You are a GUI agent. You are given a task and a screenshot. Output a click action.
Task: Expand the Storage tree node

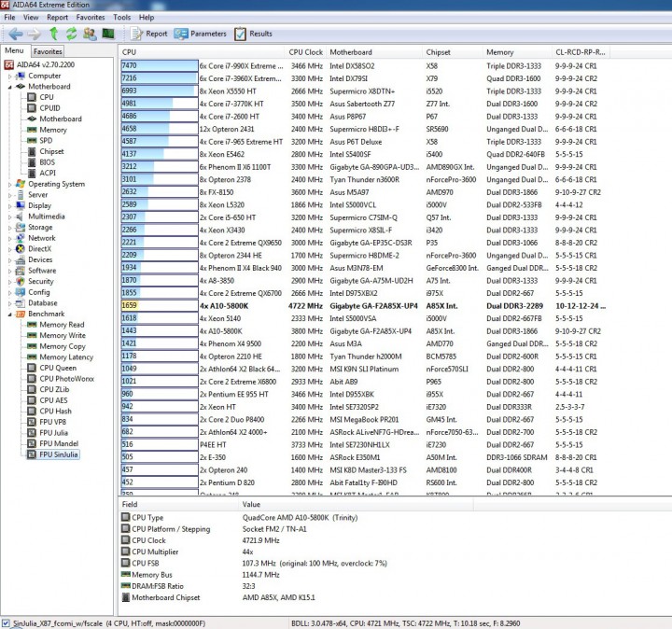pyautogui.click(x=10, y=228)
